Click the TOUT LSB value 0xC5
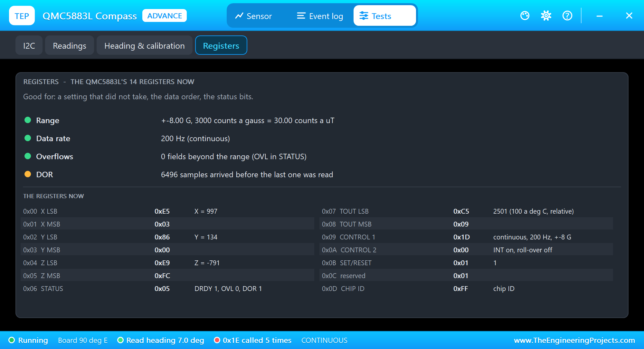 [461, 211]
